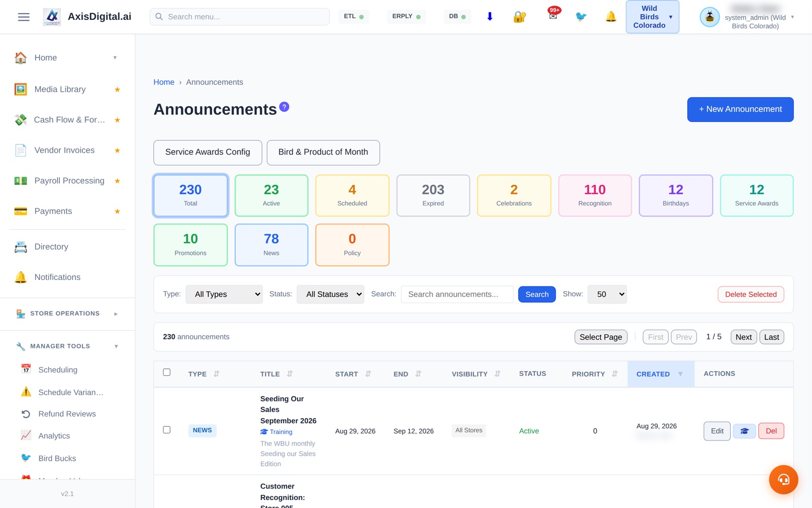This screenshot has width=812, height=508.
Task: Open the All Statuses dropdown
Action: (330, 294)
